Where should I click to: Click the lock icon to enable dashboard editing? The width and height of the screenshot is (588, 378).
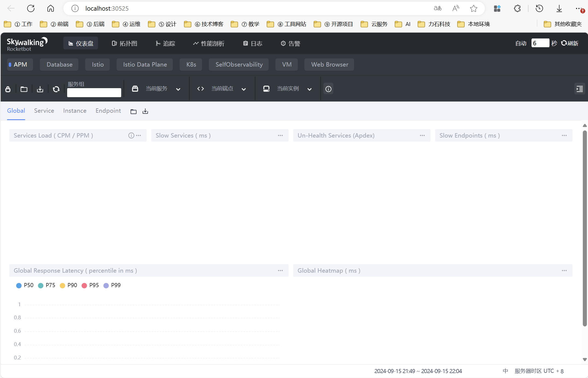(8, 89)
